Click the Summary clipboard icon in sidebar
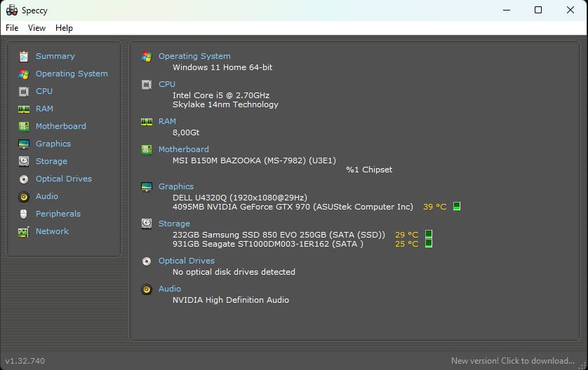This screenshot has width=588, height=370. (24, 56)
